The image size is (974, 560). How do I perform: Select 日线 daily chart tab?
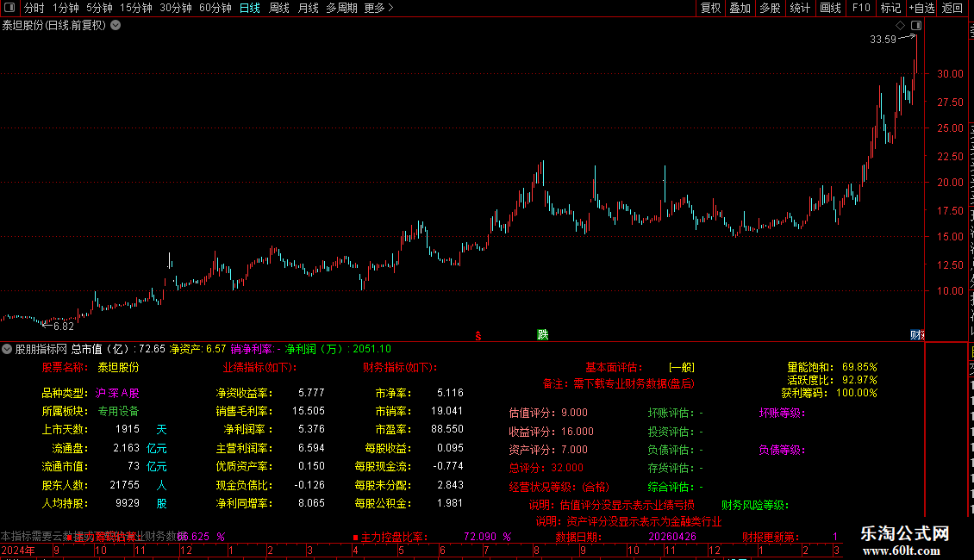point(250,8)
